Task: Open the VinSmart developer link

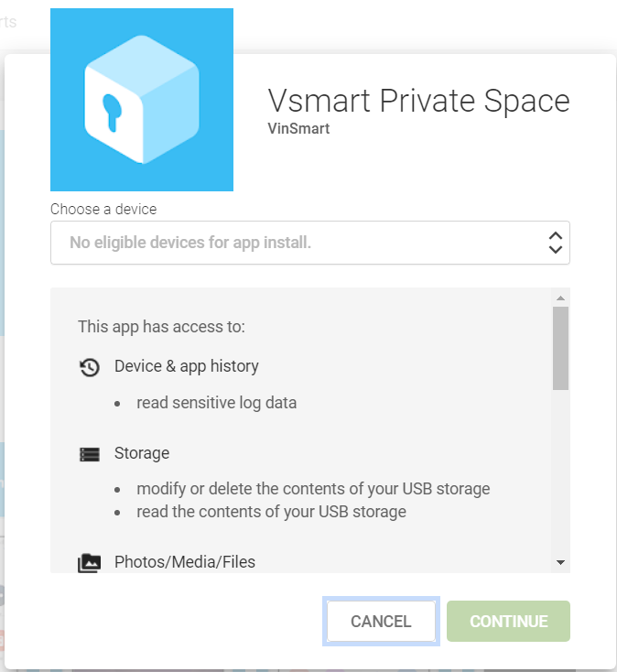Action: (x=298, y=129)
